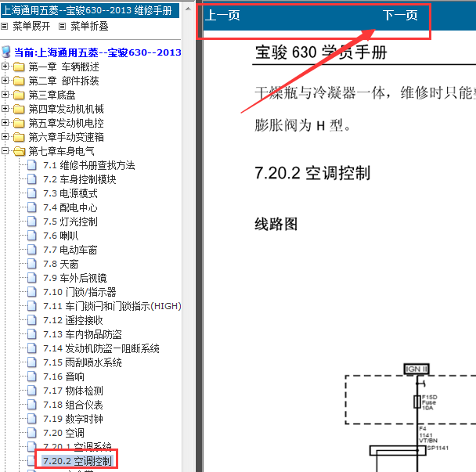Open 7.15 雨刮喷水系统 page
The height and width of the screenshot is (472, 476).
click(x=82, y=362)
